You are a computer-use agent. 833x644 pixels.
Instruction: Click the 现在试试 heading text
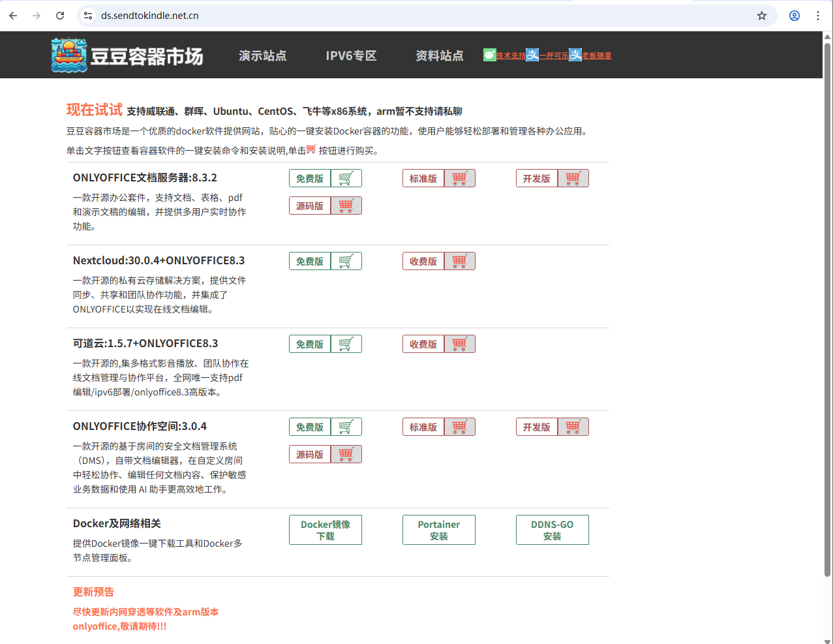94,110
